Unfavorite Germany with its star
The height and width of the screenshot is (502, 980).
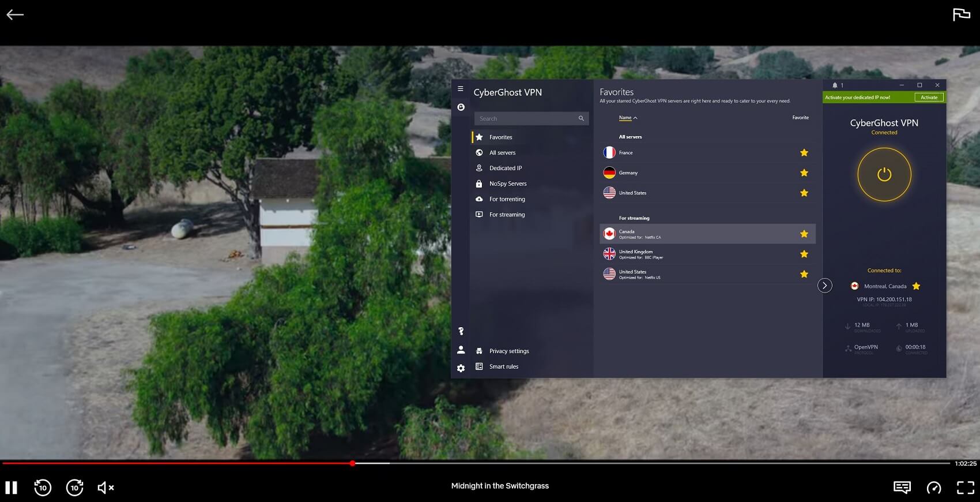[x=804, y=173]
